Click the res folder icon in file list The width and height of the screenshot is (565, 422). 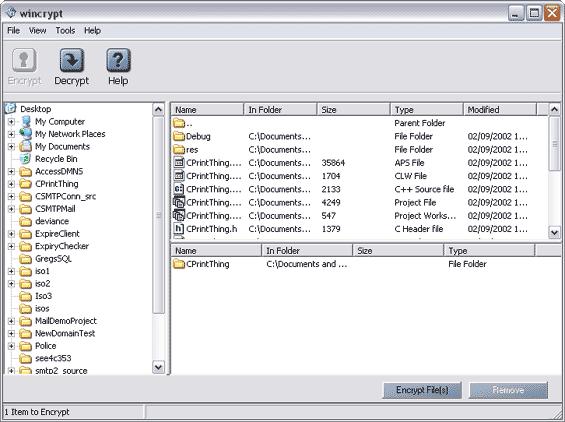[179, 149]
